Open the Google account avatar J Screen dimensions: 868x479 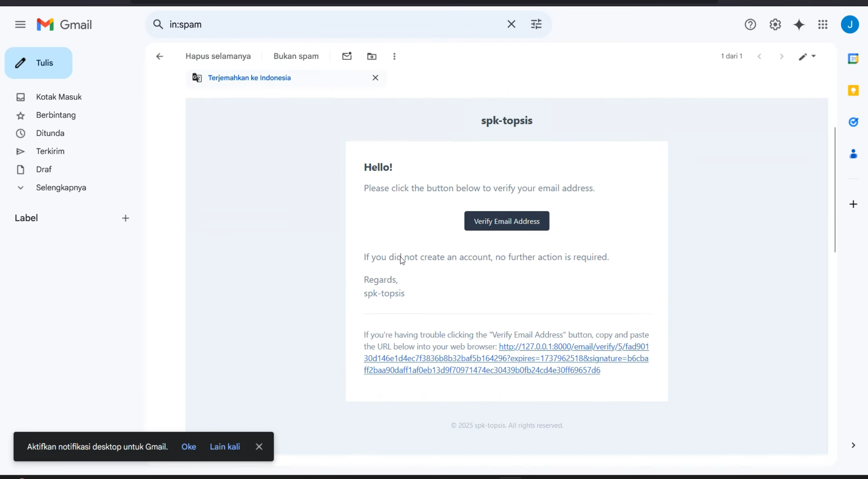[x=850, y=24]
